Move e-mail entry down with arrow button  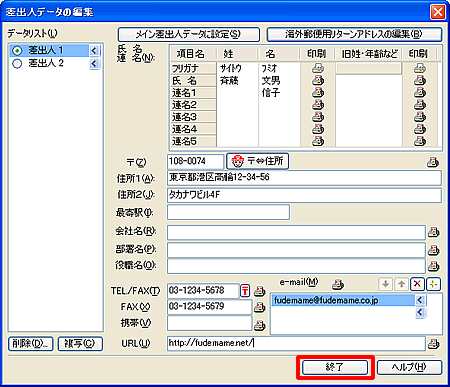(386, 284)
